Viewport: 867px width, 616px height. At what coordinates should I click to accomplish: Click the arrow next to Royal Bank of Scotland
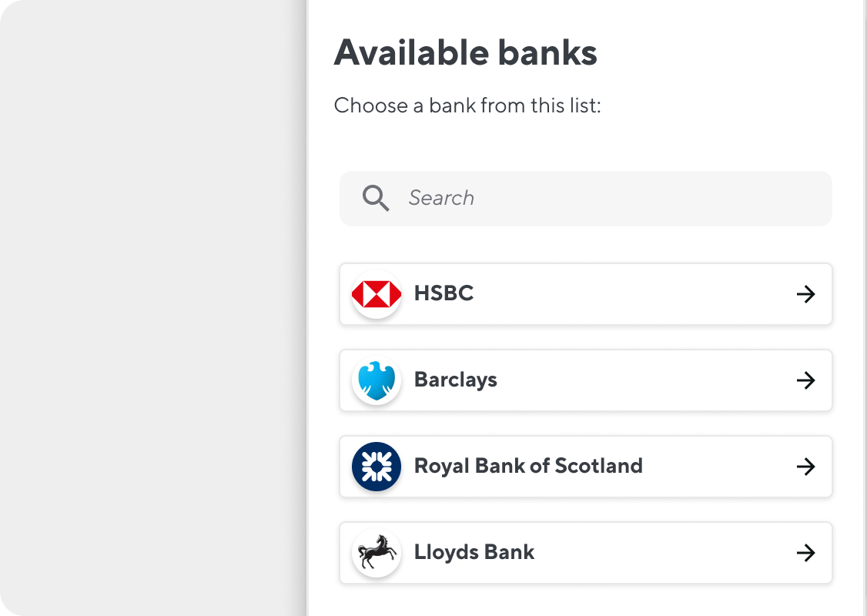coord(805,467)
